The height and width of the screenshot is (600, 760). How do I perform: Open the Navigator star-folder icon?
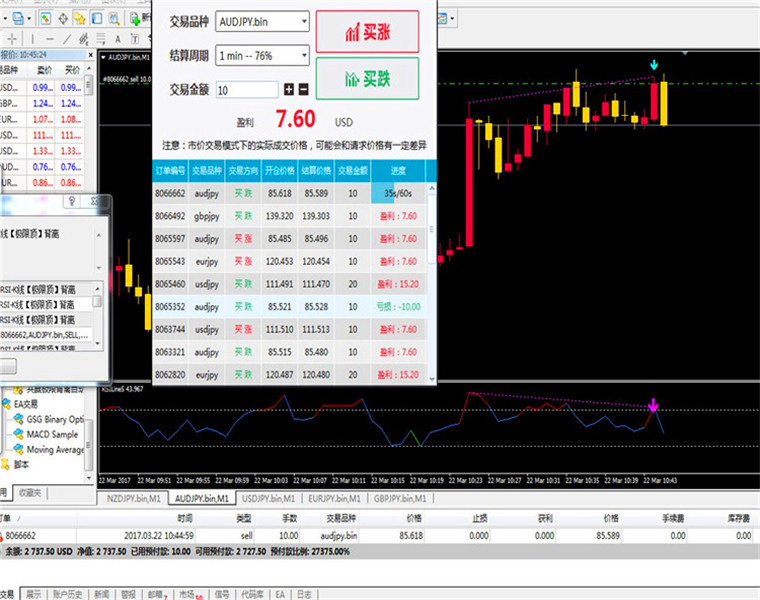(x=79, y=19)
